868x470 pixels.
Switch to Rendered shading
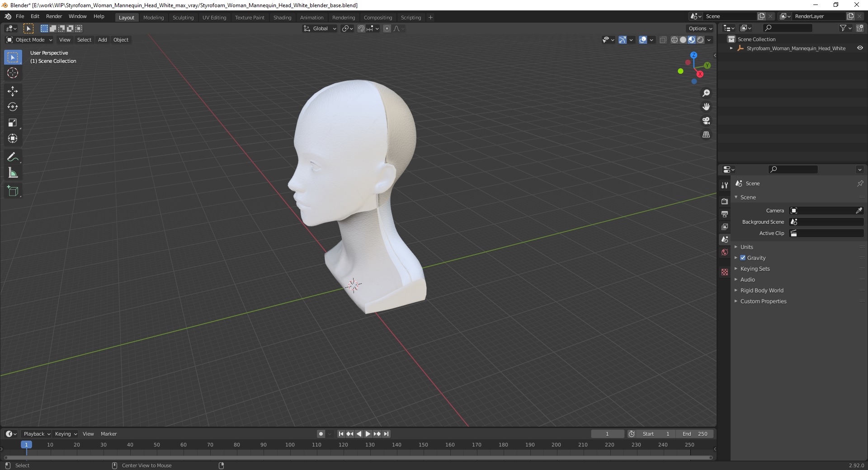[700, 40]
